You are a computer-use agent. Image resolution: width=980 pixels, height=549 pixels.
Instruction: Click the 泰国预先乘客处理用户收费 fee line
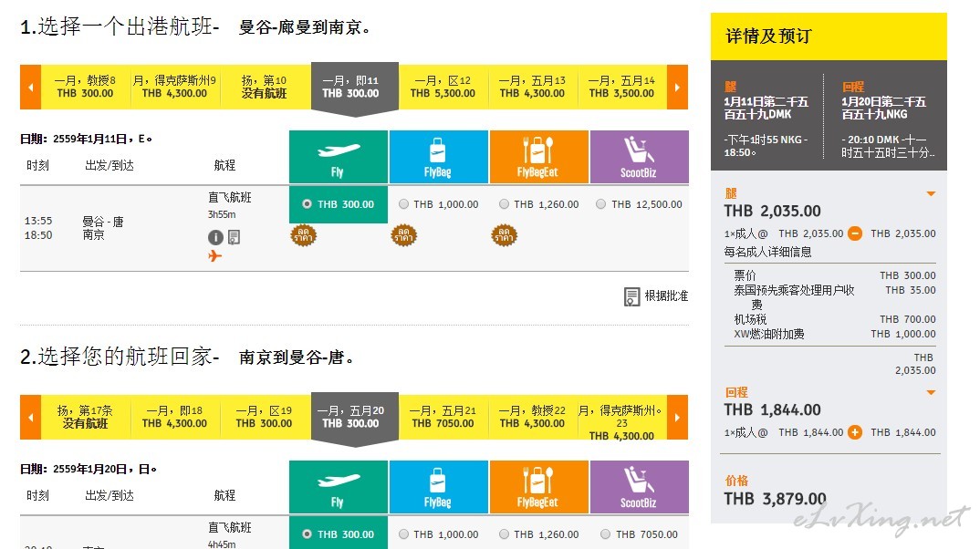(x=834, y=296)
